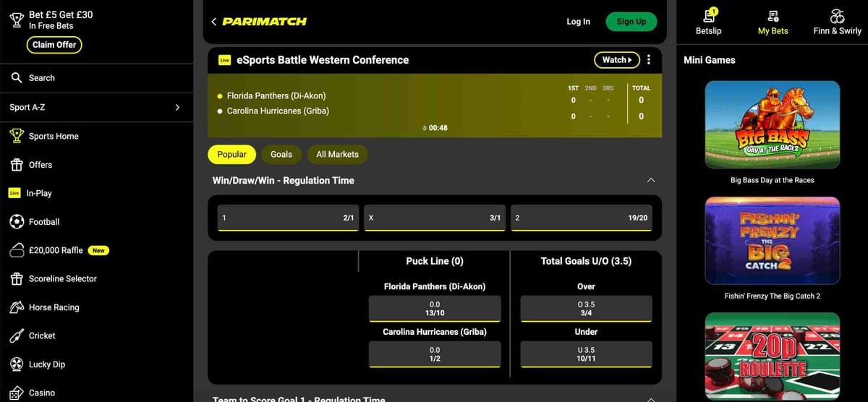Open Horse Racing from sidebar icon
Image resolution: width=868 pixels, height=402 pixels.
17,307
